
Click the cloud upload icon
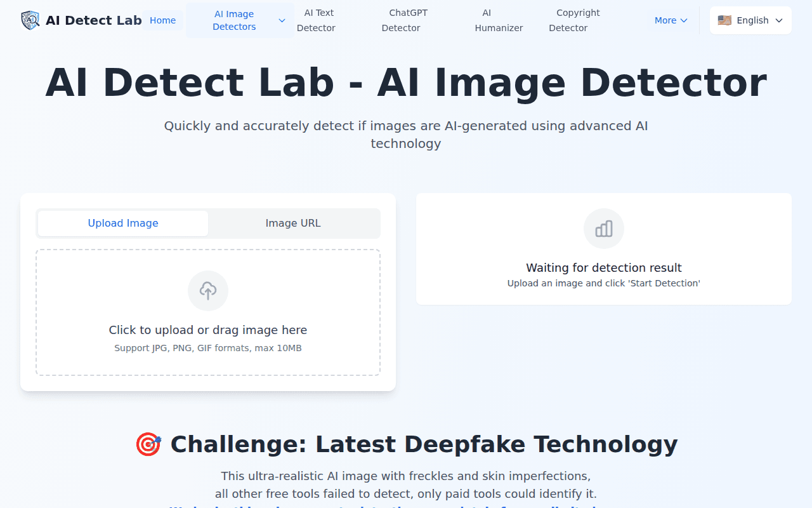click(208, 291)
